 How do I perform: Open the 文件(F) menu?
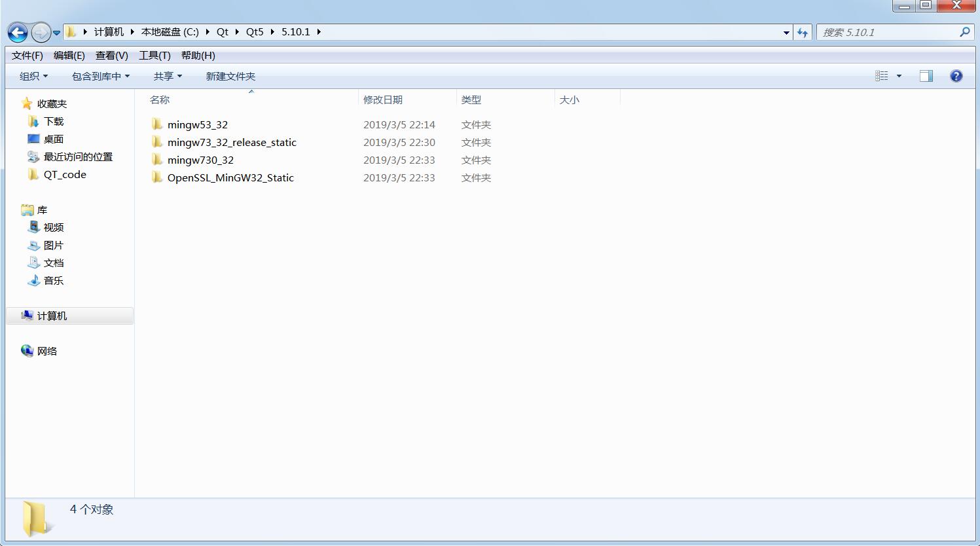pos(27,56)
